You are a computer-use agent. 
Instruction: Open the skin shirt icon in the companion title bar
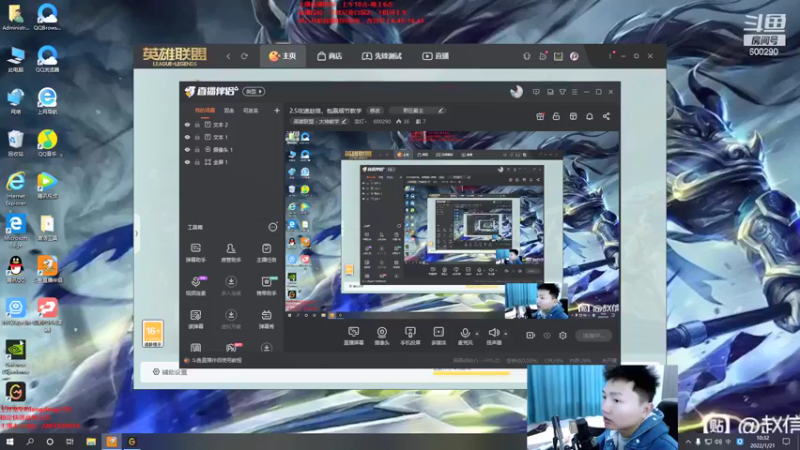(x=562, y=92)
